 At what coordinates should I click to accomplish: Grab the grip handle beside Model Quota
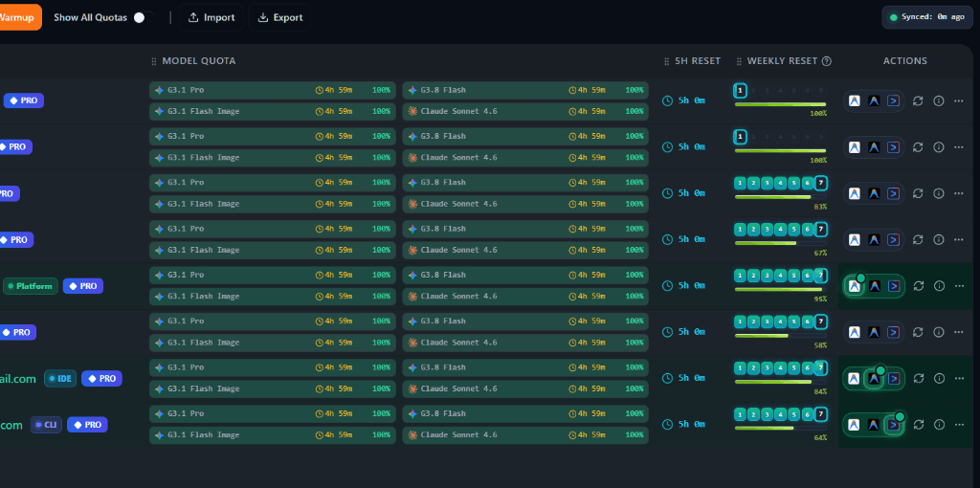coord(154,61)
